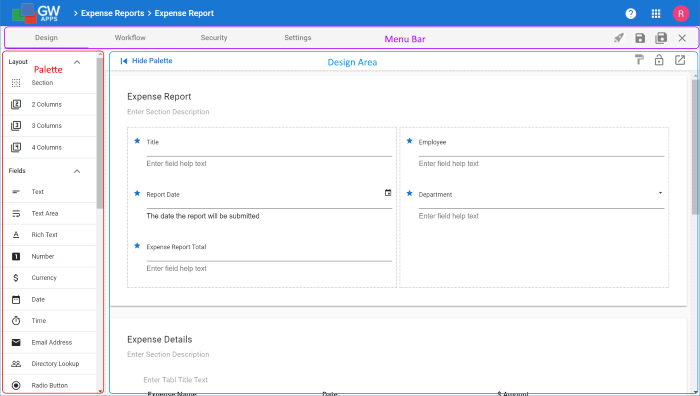Click the rocket publish icon
Image resolution: width=700 pixels, height=396 pixels.
(618, 38)
